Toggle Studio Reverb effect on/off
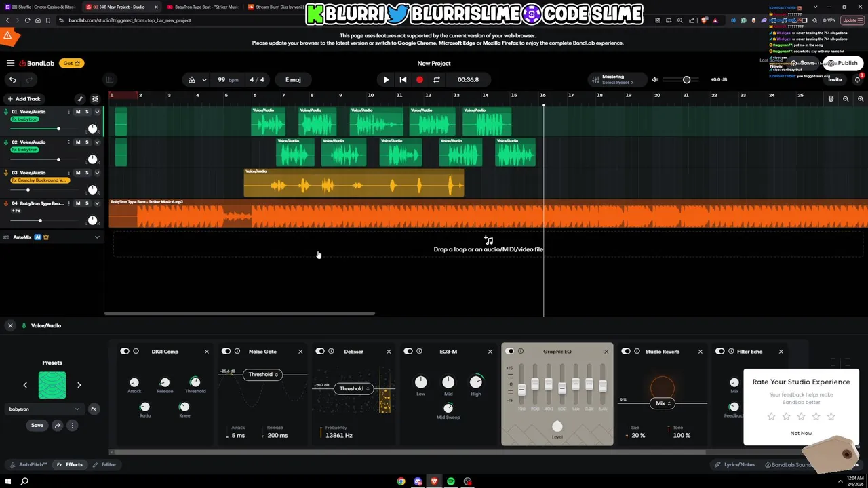 625,351
